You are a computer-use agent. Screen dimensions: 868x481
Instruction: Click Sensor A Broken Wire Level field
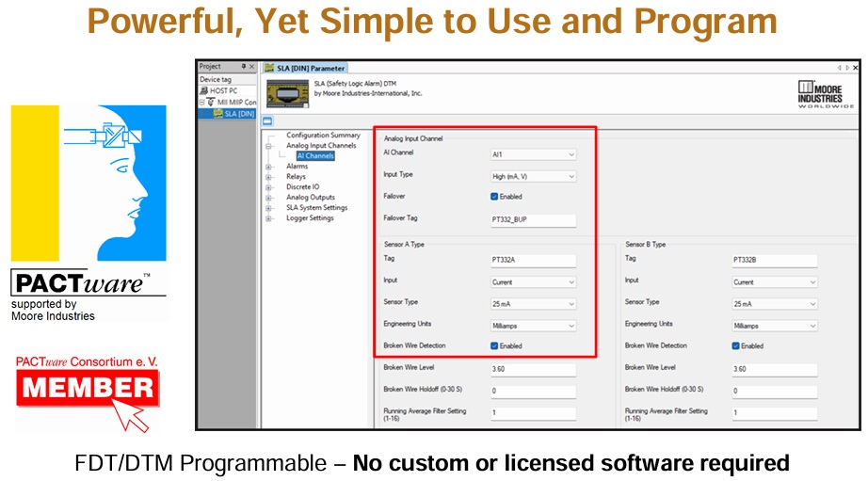point(533,369)
